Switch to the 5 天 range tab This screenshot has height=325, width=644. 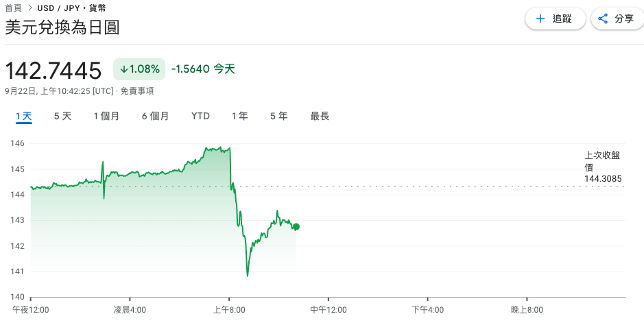tap(63, 116)
